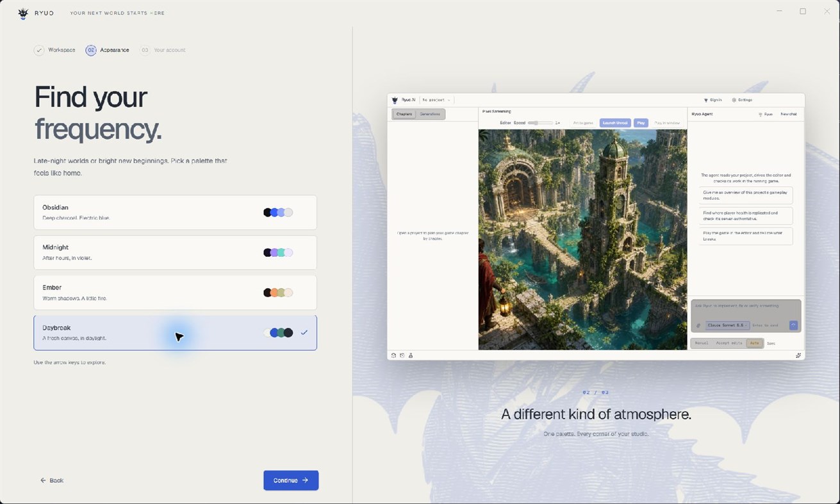
Task: Click the Continue button
Action: [x=291, y=480]
